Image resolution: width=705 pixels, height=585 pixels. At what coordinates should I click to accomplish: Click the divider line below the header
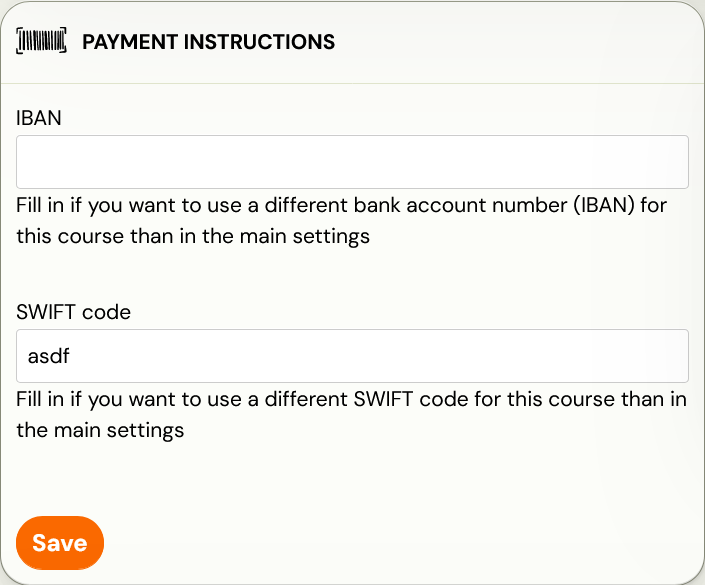click(352, 83)
